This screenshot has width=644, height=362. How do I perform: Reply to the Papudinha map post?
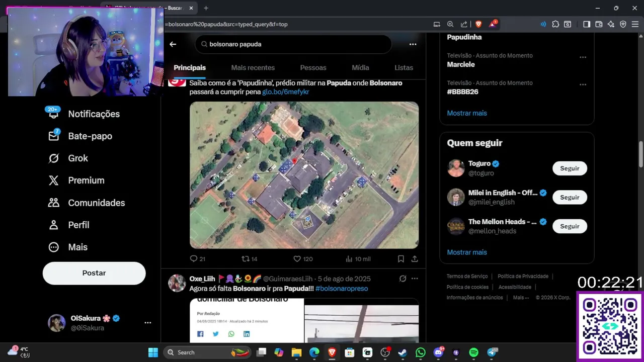(197, 259)
